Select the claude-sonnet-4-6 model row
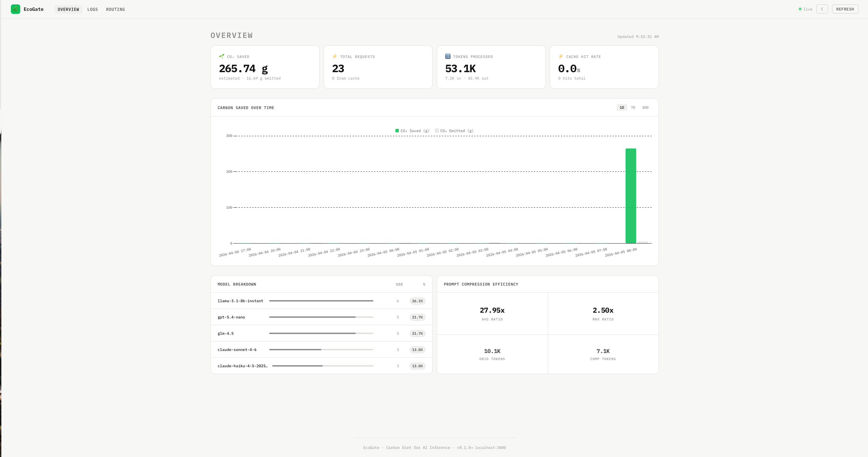The image size is (868, 457). click(x=237, y=350)
